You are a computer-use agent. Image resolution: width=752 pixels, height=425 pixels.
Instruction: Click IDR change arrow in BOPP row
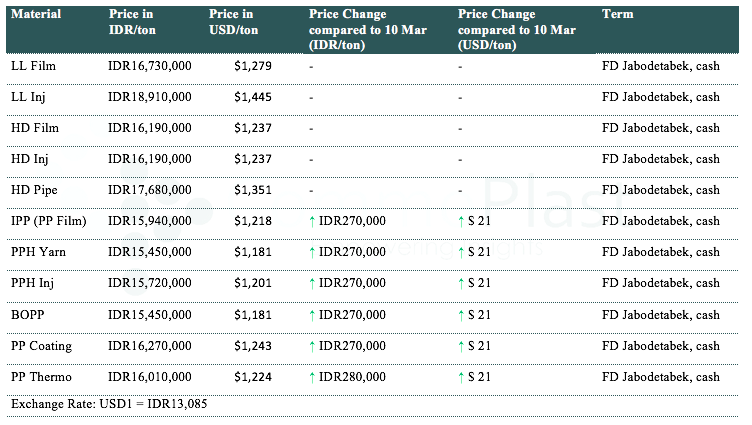[x=313, y=314]
